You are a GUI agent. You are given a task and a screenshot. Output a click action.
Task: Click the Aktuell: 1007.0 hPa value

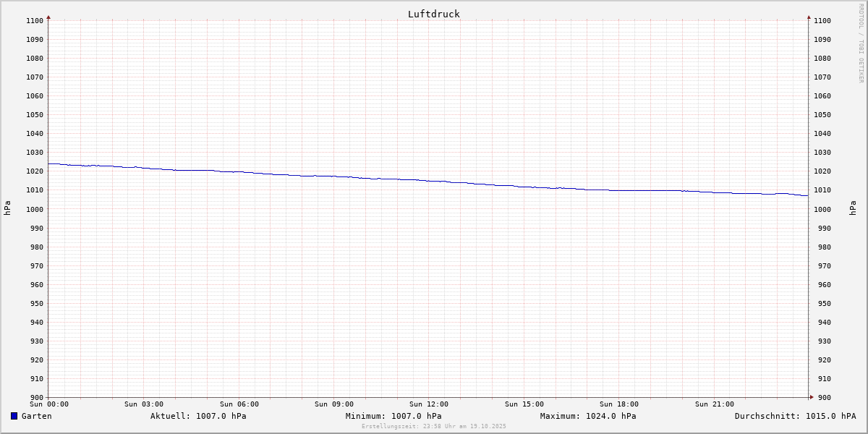click(x=198, y=416)
